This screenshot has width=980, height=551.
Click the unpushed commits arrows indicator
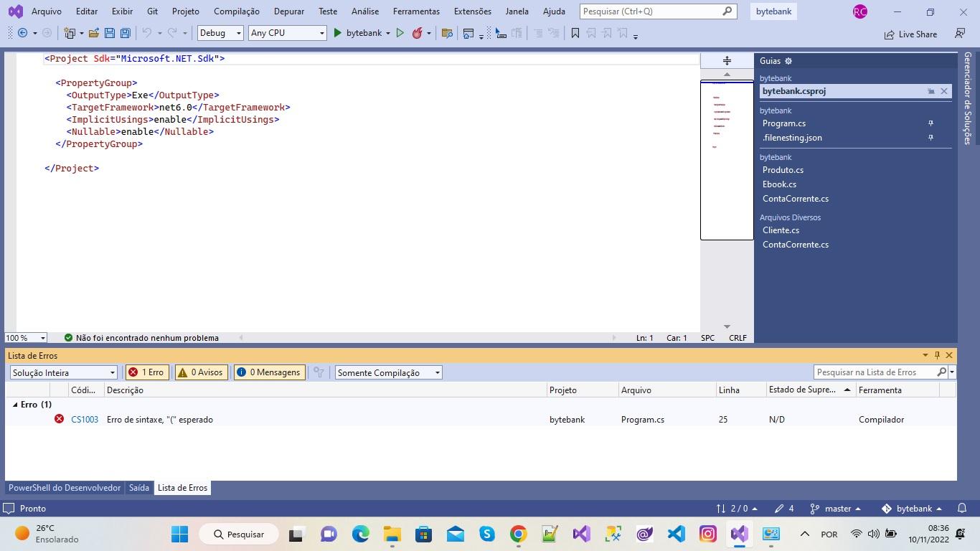point(737,509)
